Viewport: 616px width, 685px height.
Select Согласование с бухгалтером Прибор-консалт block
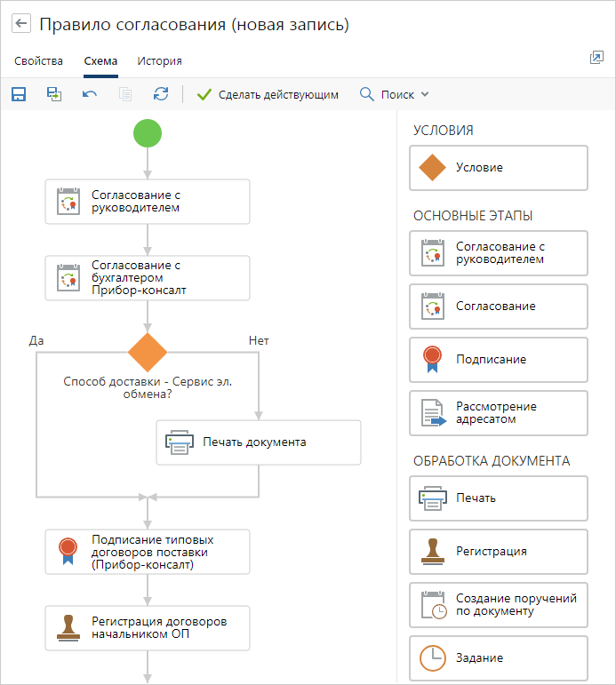pos(148,278)
